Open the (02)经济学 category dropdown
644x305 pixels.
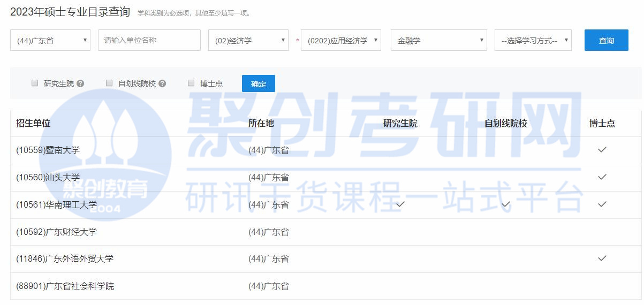(x=248, y=40)
